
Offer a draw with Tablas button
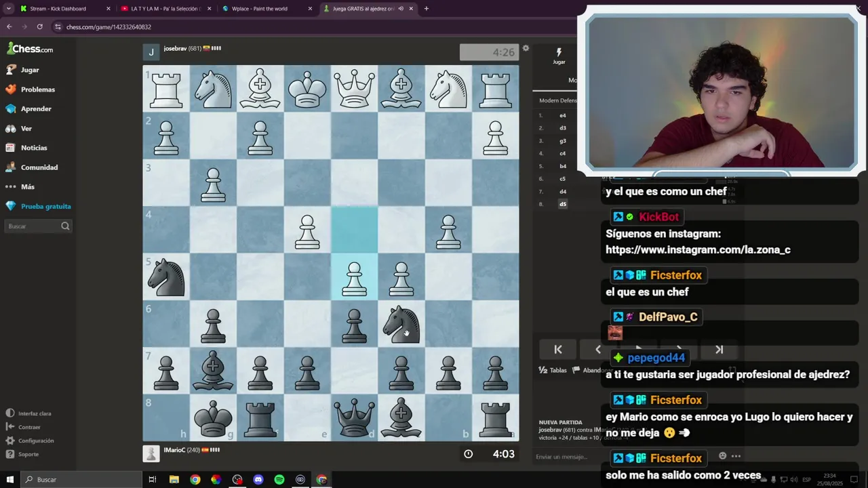553,370
